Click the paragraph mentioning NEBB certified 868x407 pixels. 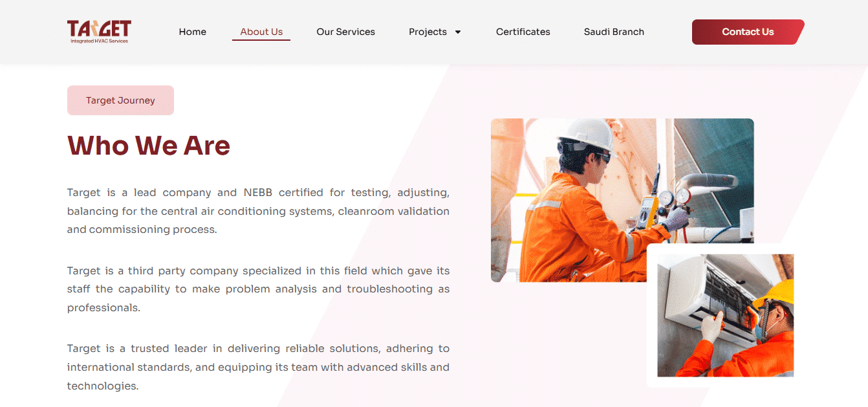point(258,211)
